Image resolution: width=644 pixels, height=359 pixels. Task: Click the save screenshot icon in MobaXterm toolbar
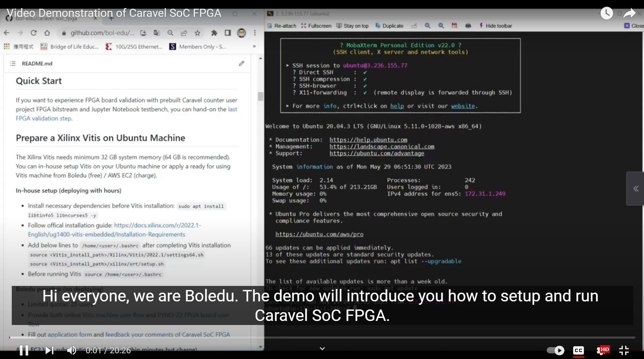pos(454,26)
